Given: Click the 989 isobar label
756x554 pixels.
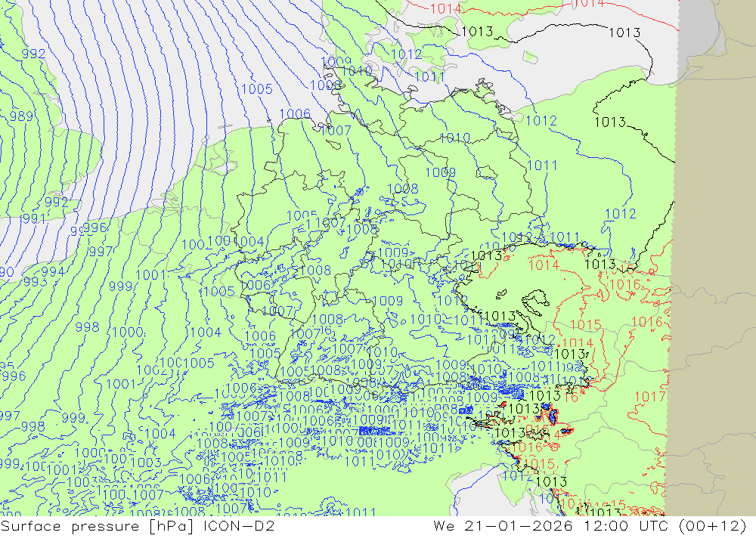Looking at the screenshot, I should (x=21, y=116).
